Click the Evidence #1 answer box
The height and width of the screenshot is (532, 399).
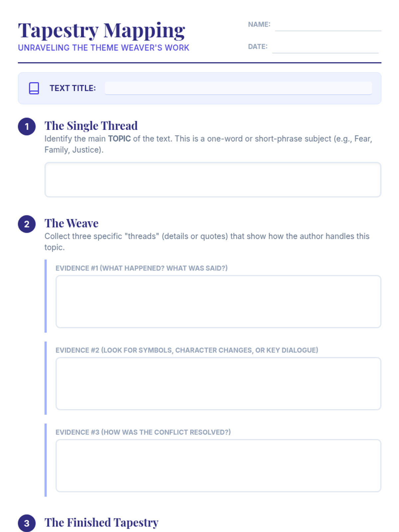click(218, 301)
